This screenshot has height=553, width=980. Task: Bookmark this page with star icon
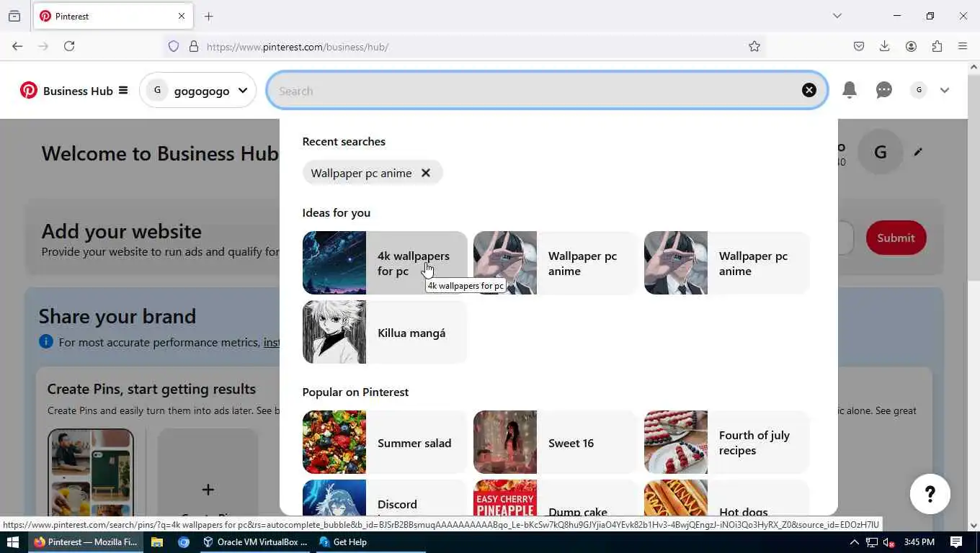754,46
